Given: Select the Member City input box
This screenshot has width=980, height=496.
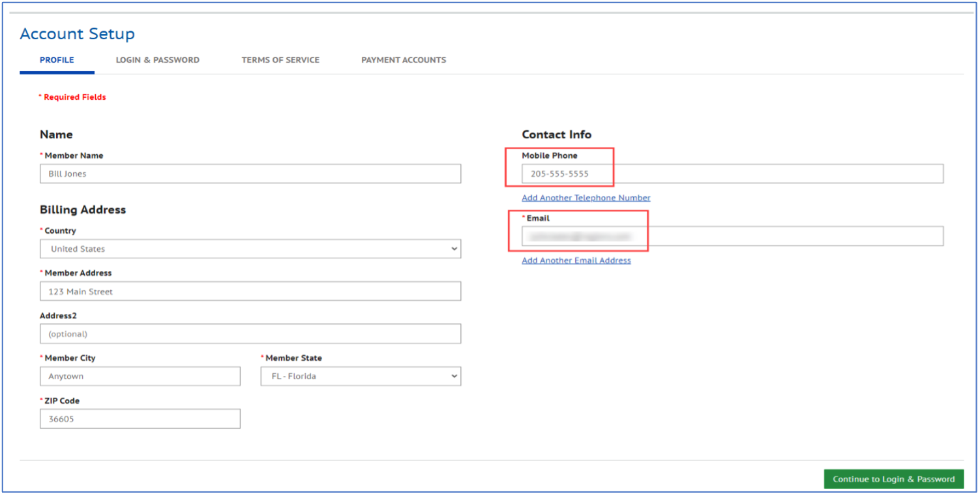Looking at the screenshot, I should [x=140, y=376].
